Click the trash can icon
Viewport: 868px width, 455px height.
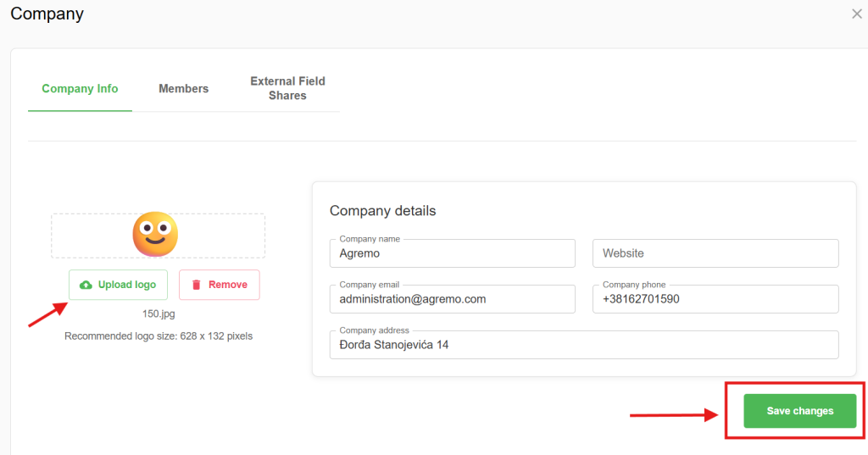[197, 285]
